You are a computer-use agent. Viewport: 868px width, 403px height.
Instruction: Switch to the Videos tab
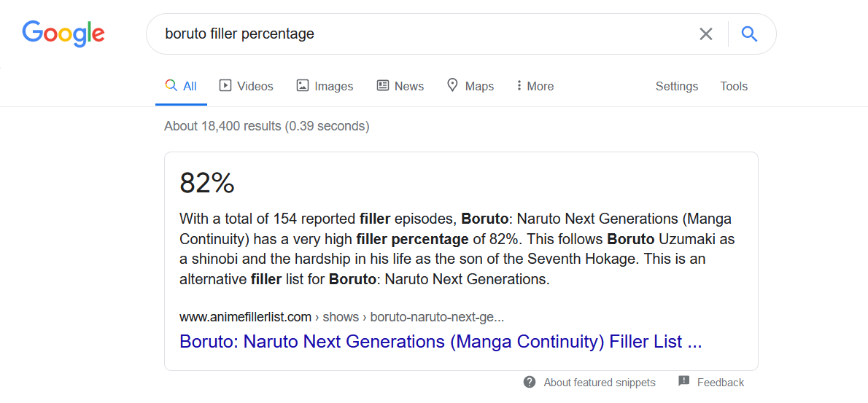pos(255,86)
